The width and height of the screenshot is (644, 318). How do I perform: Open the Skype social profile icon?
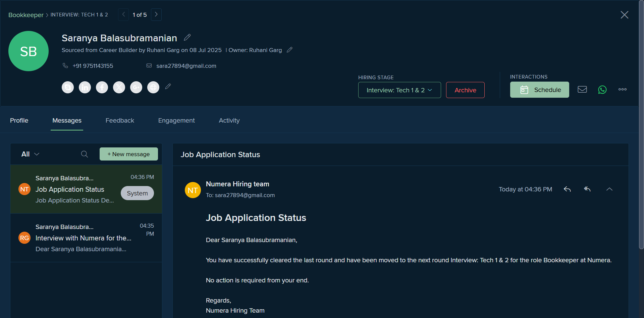(68, 87)
